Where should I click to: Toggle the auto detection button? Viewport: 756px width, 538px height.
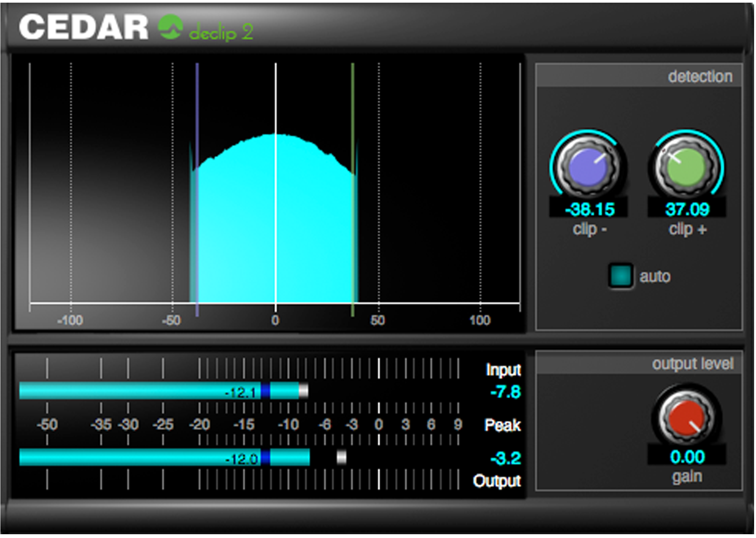pos(621,276)
